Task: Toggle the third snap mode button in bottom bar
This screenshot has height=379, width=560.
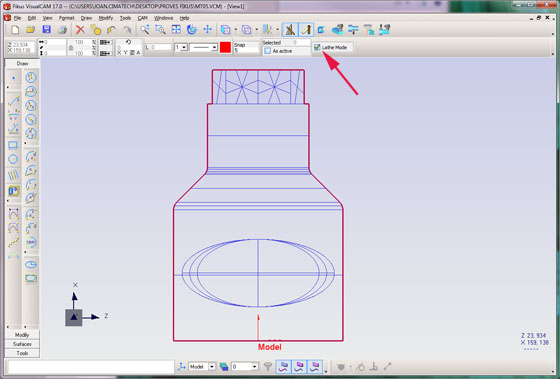Action: point(315,366)
